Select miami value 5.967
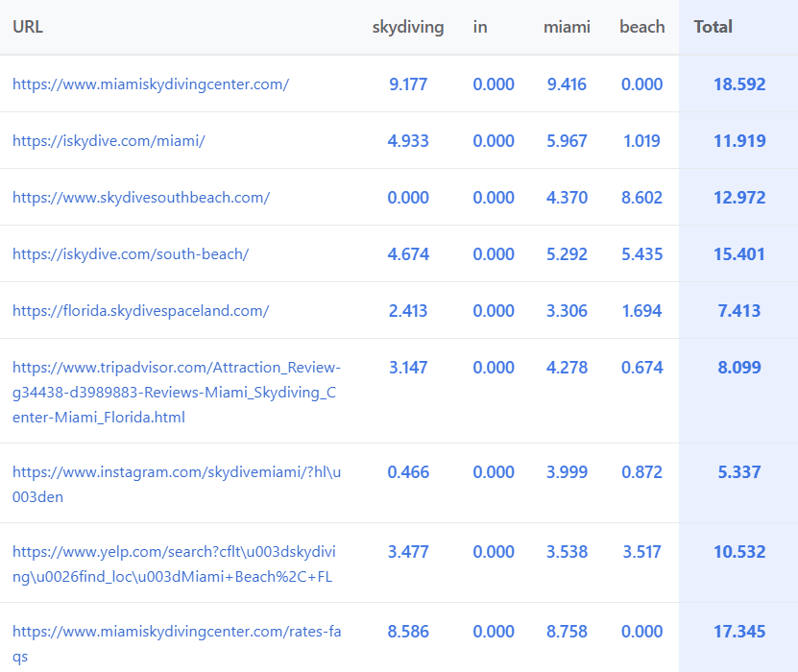The height and width of the screenshot is (672, 798). pos(567,140)
